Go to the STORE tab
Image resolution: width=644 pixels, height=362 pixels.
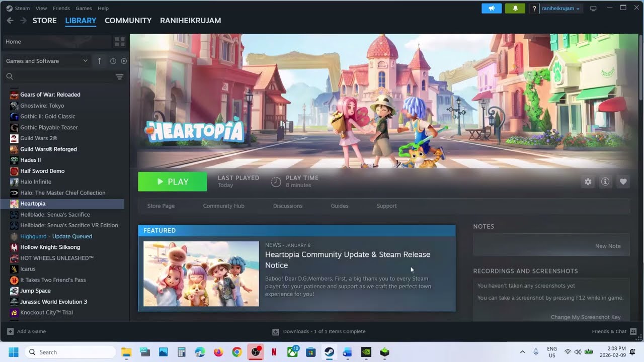click(45, 21)
